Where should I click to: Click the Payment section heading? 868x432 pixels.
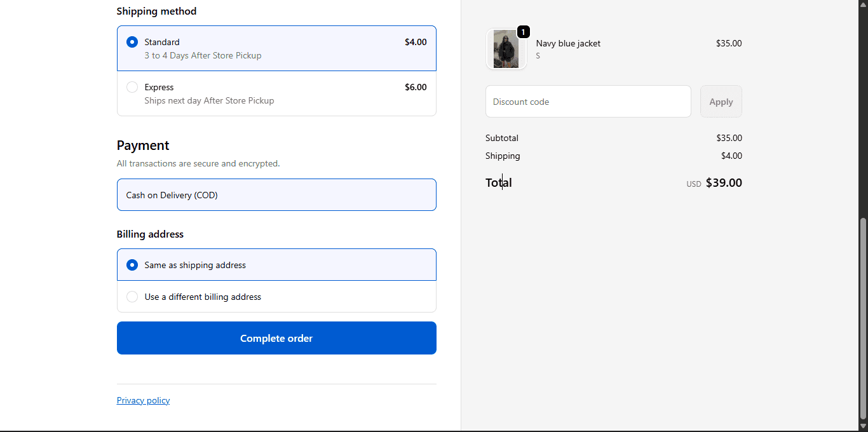[x=143, y=145]
